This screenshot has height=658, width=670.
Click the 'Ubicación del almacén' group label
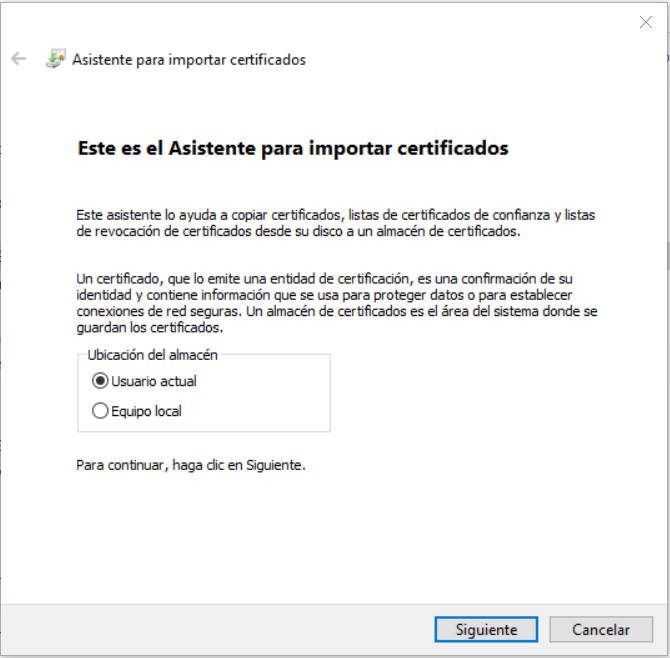click(x=152, y=355)
